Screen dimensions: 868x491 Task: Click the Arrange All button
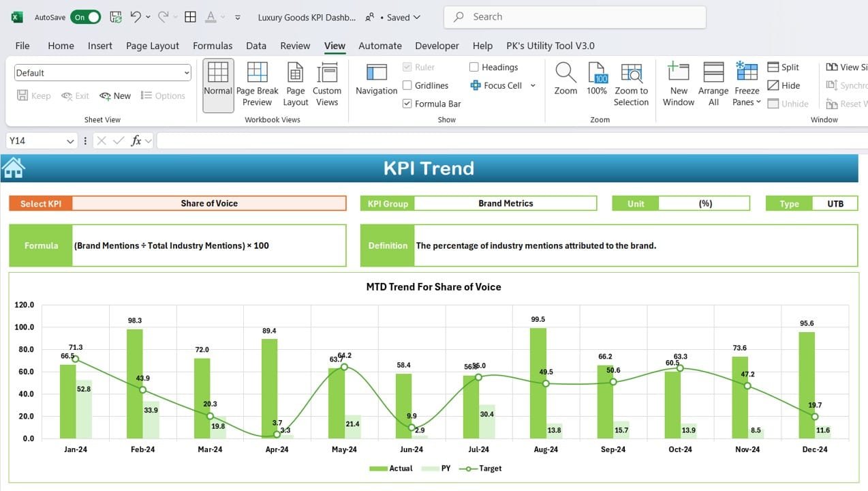[x=713, y=84]
